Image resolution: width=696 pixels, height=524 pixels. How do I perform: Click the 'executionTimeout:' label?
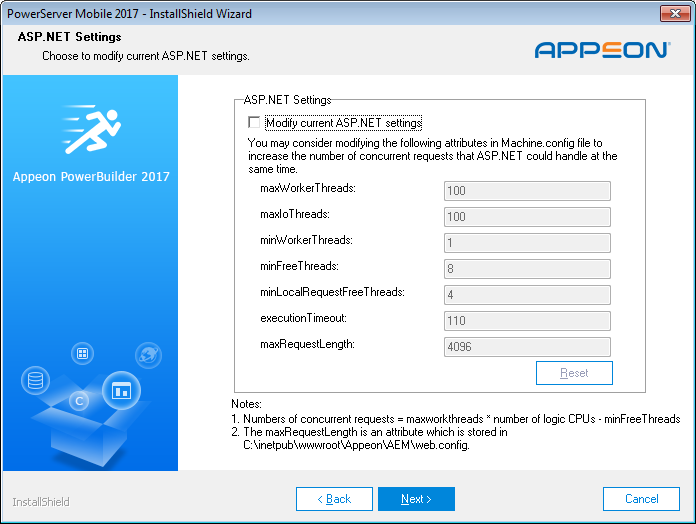pos(304,318)
